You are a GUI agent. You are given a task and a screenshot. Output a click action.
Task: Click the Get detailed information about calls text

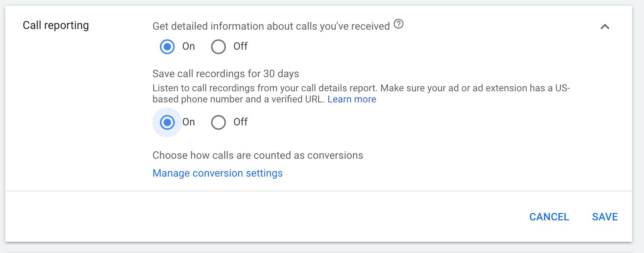pos(271,26)
